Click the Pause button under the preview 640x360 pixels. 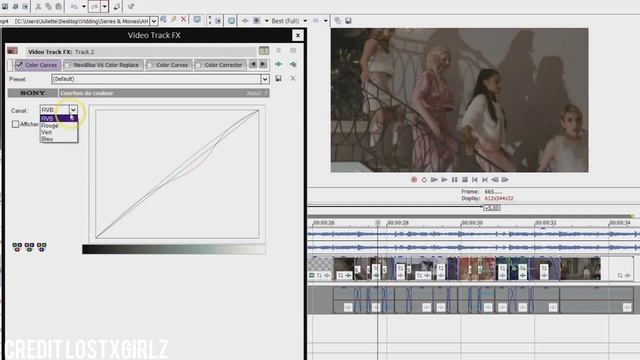(454, 180)
